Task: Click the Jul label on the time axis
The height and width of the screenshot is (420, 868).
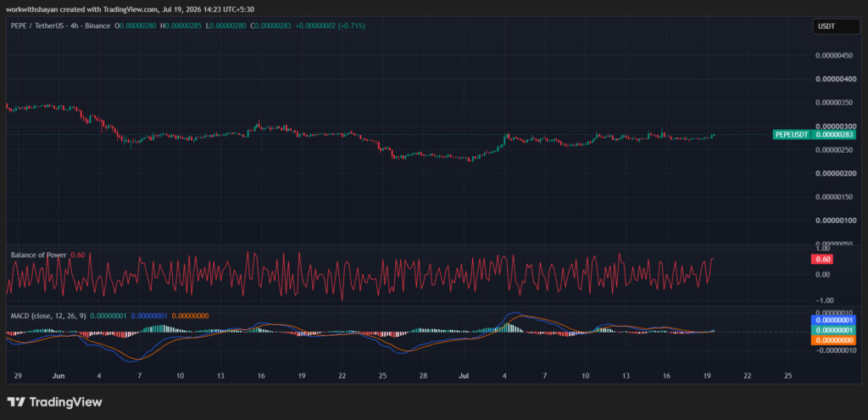Action: point(464,376)
